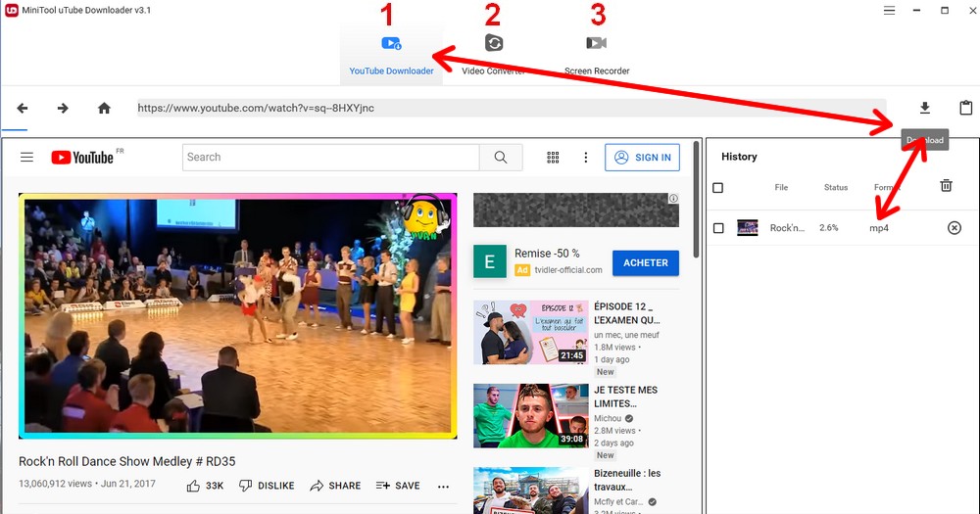Screen dimensions: 980x514
Task: Open YouTube settings three-dot menu
Action: 586,158
